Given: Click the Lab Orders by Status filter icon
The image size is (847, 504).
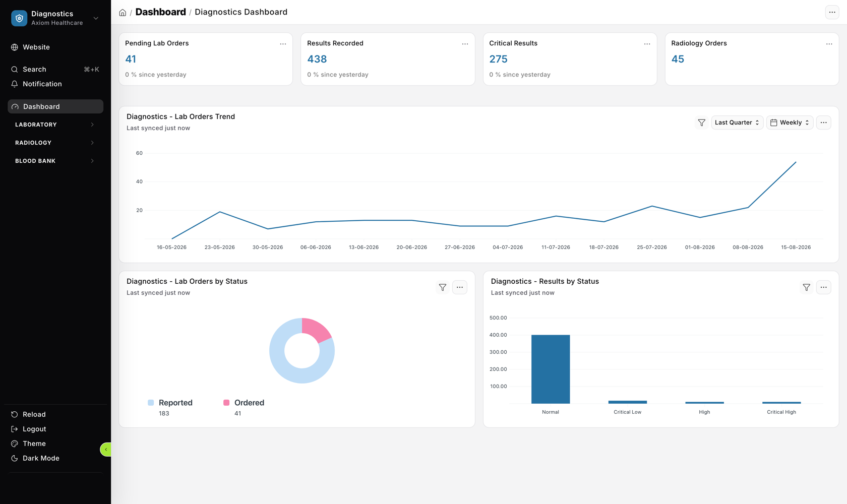Looking at the screenshot, I should click(x=442, y=287).
